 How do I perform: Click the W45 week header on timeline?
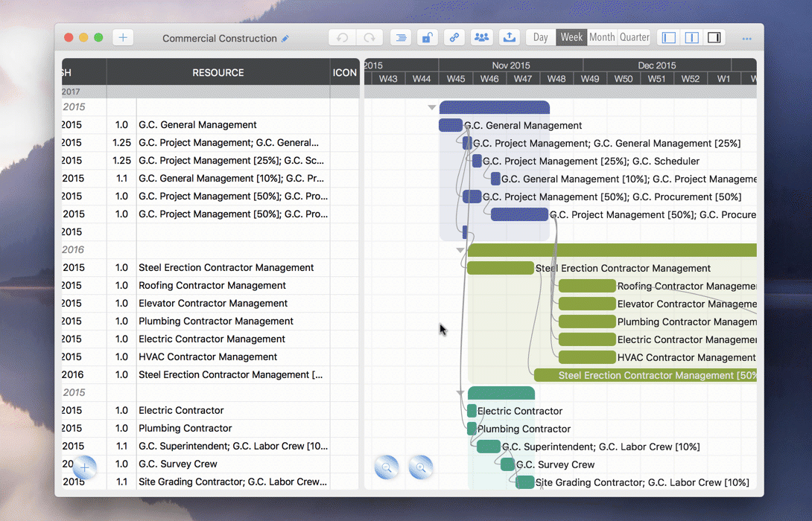tap(456, 79)
